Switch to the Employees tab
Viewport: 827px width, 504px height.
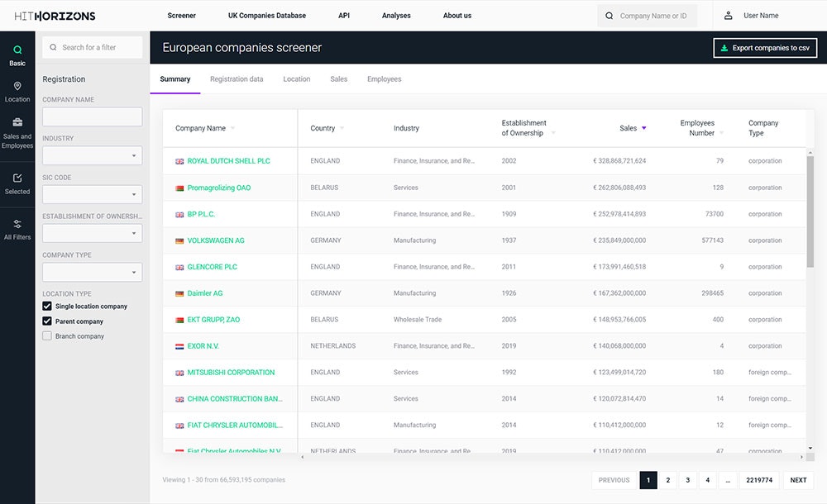(384, 79)
